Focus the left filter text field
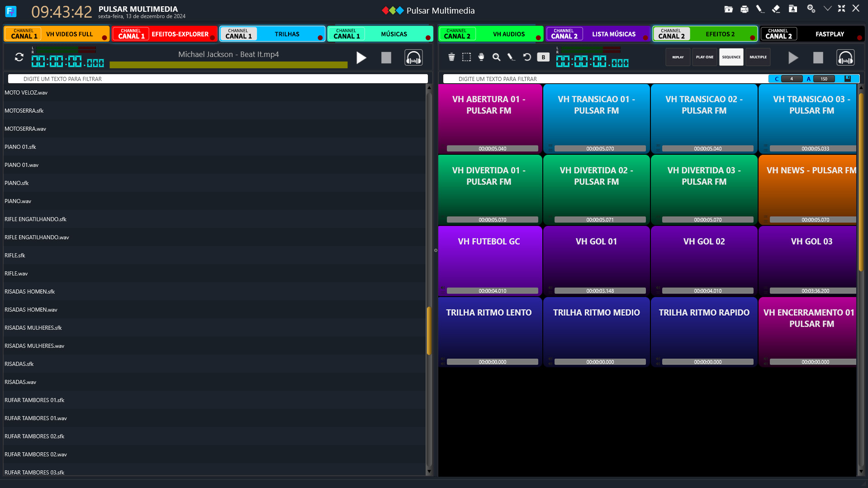 [x=218, y=79]
